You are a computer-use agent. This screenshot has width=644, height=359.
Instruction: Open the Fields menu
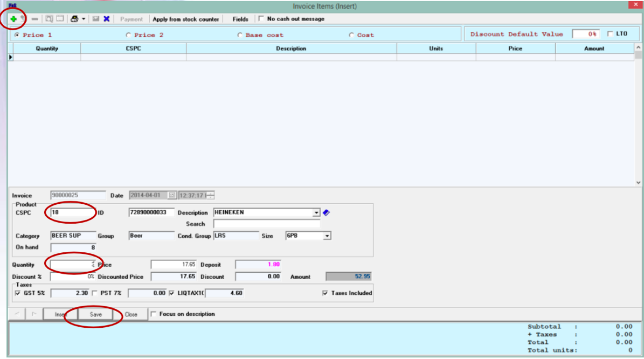pos(240,19)
